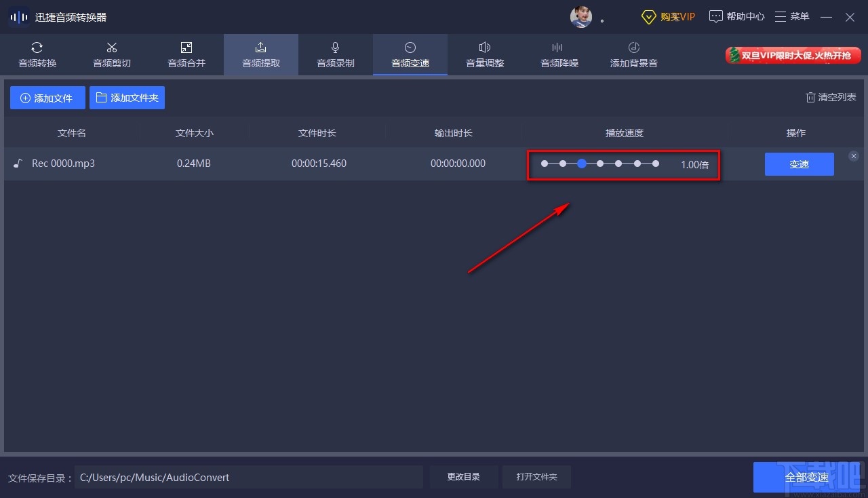Select the 音频转换 conversion tool
The height and width of the screenshot is (498, 868).
(37, 54)
